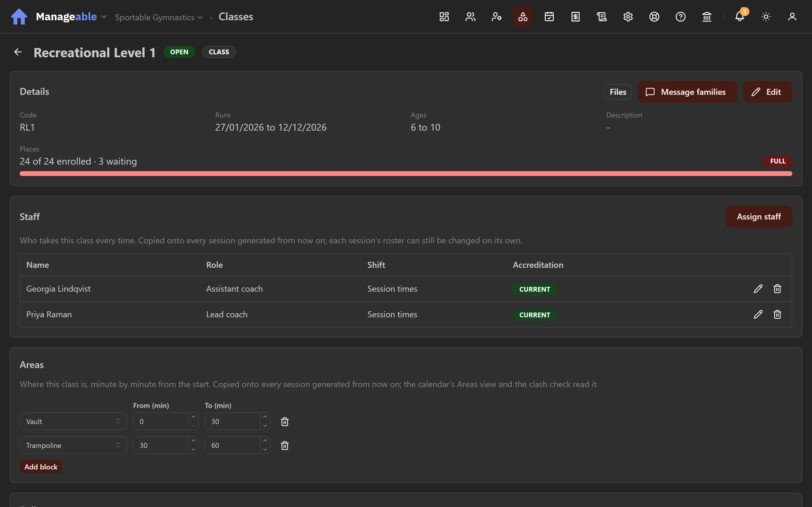Image resolution: width=812 pixels, height=507 pixels.
Task: Toggle the light/dark theme sun icon
Action: click(x=766, y=17)
